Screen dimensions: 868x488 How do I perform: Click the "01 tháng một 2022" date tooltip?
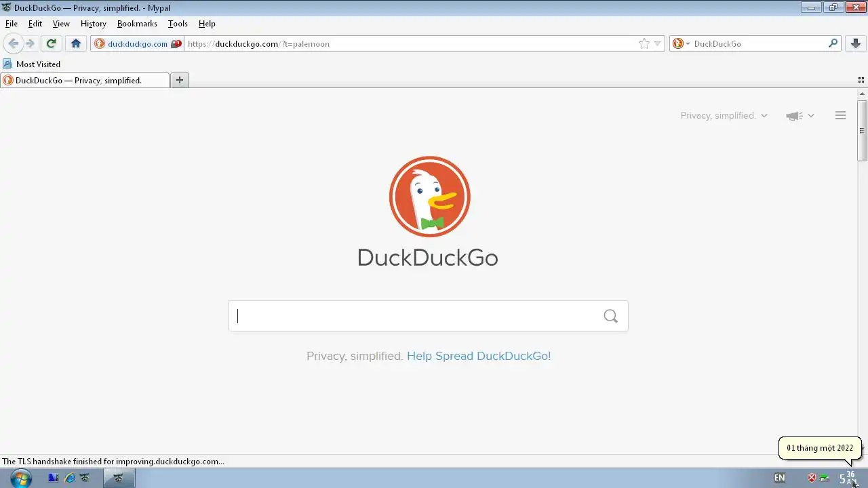(820, 448)
